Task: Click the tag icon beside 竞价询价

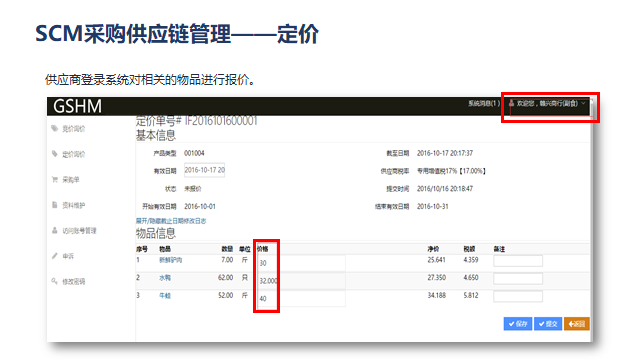Action: 54,129
